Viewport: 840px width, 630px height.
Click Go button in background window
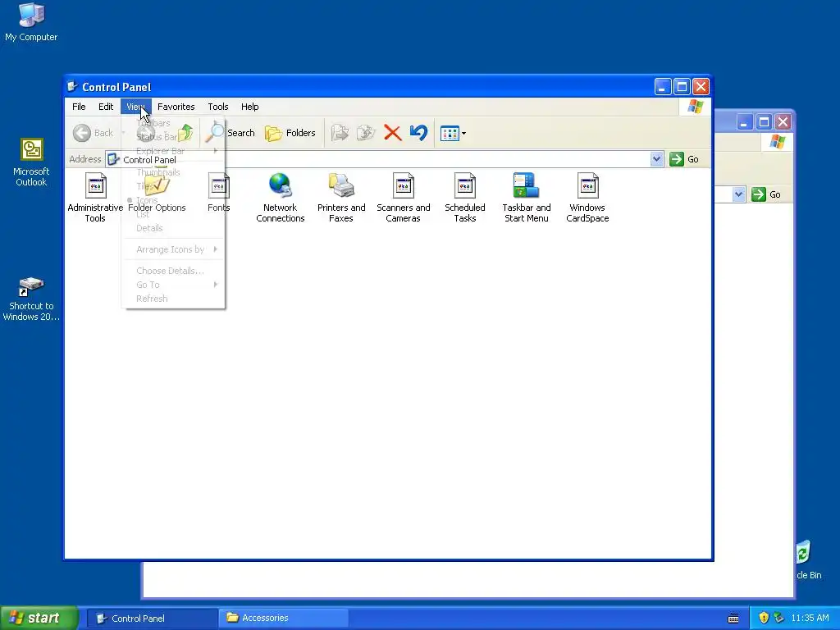click(x=767, y=194)
